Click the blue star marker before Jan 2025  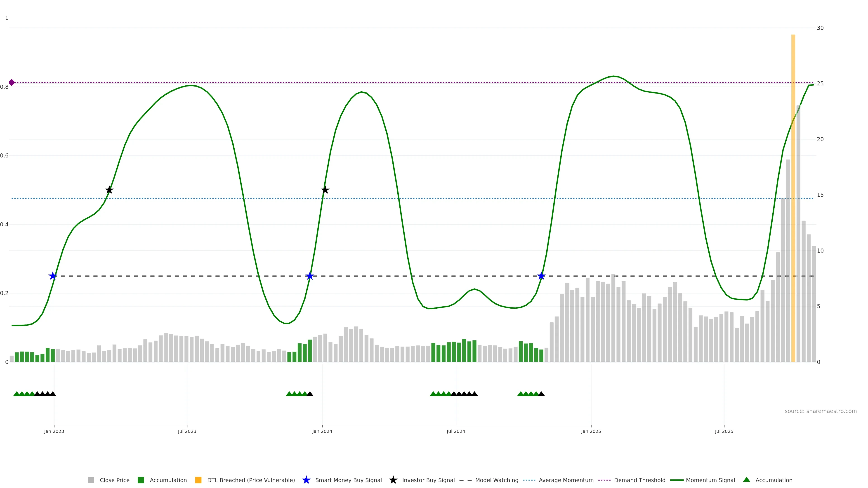coord(541,276)
